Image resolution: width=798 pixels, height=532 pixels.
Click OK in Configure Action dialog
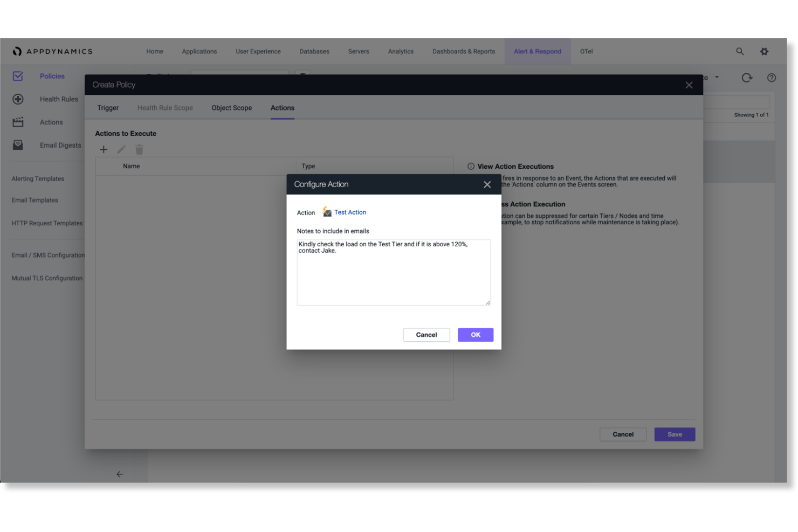click(x=476, y=335)
